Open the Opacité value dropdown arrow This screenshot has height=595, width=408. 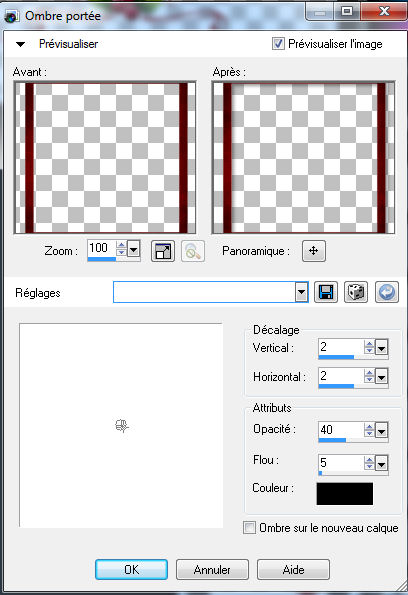coord(381,431)
